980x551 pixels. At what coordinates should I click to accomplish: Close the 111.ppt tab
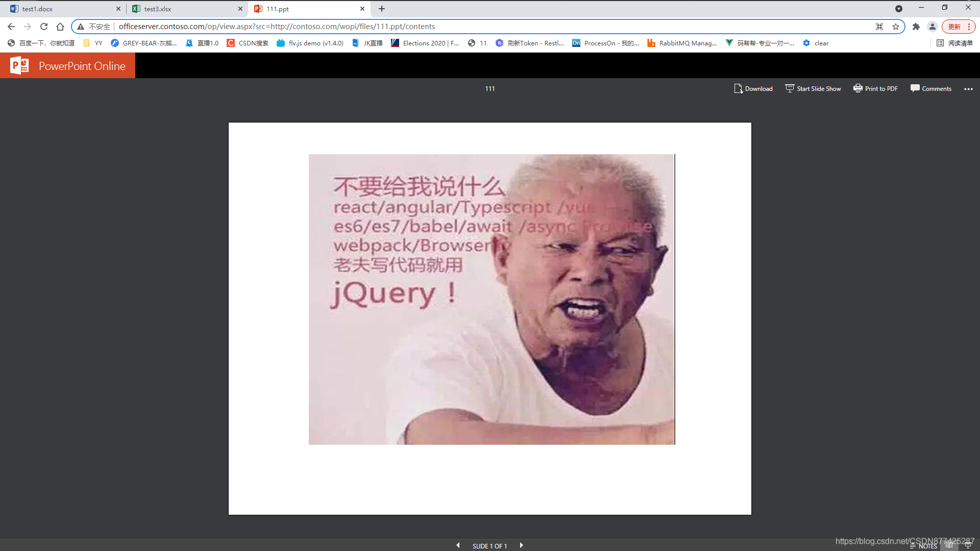362,9
